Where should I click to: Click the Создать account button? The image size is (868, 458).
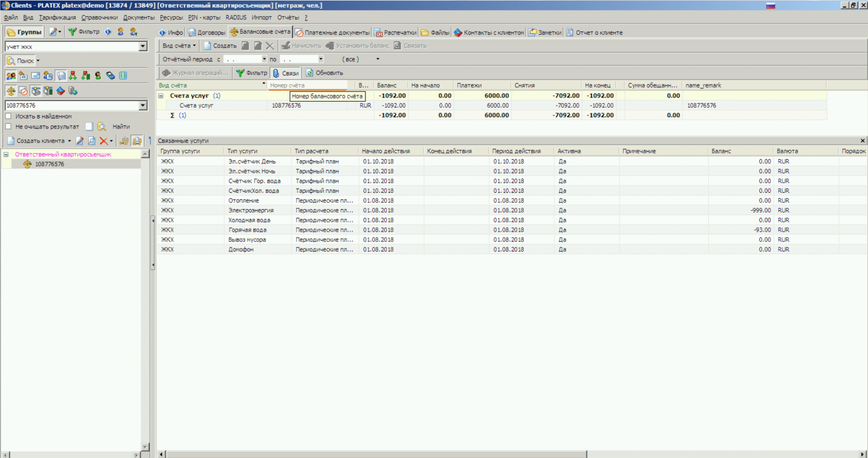click(220, 45)
